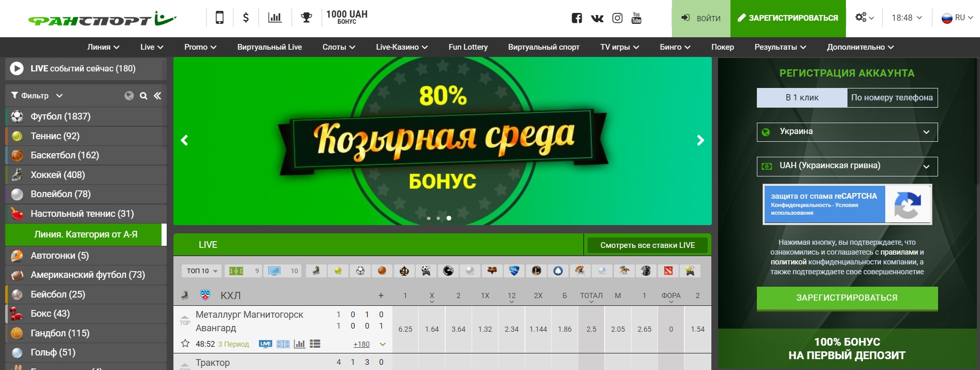The height and width of the screenshot is (370, 980).
Task: Open the mobile apps phone icon
Action: coord(220,18)
